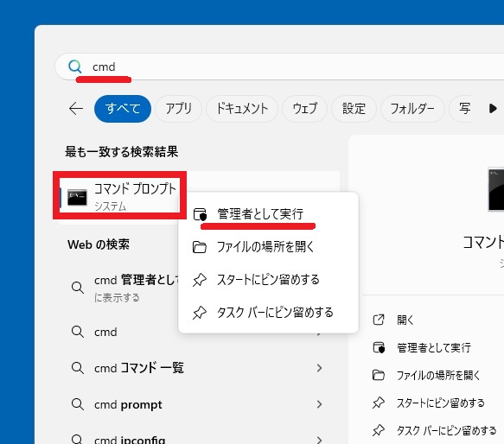Click the Command Prompt app icon in best match
This screenshot has width=504, height=444.
(x=77, y=197)
